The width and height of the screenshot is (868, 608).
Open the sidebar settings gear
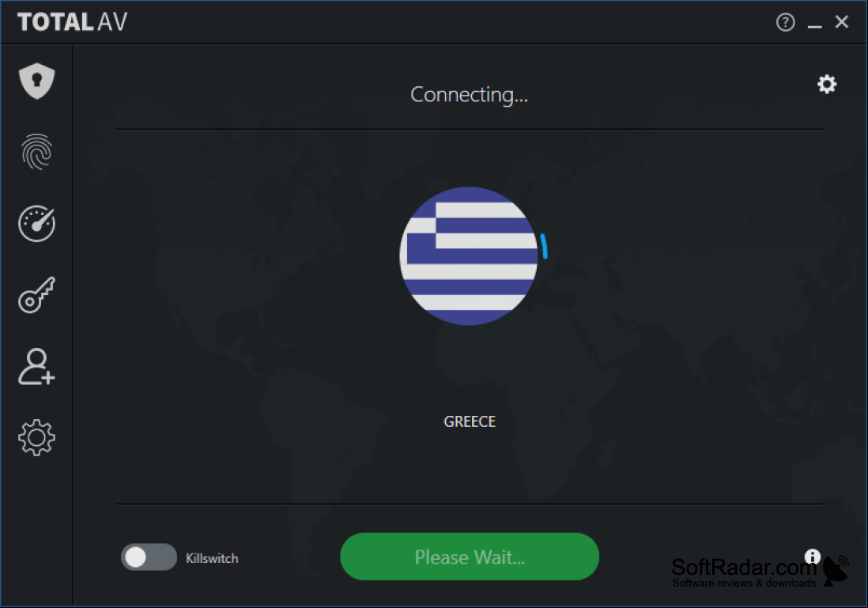[x=36, y=437]
